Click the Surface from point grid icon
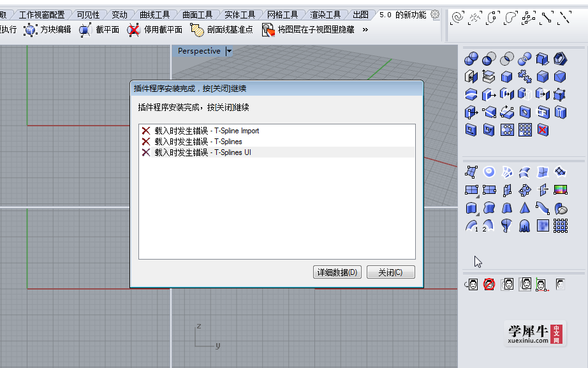 [560, 226]
